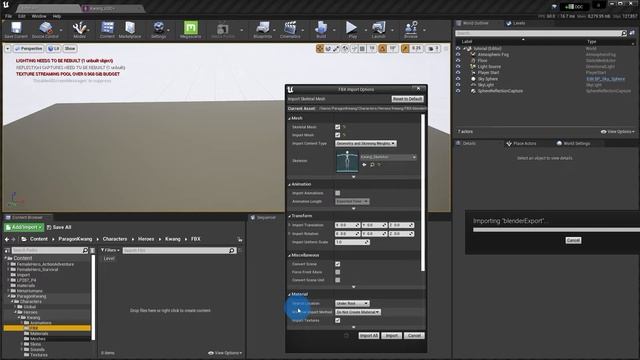The image size is (640, 360).
Task: Open material Search Location dropdown
Action: (x=352, y=303)
